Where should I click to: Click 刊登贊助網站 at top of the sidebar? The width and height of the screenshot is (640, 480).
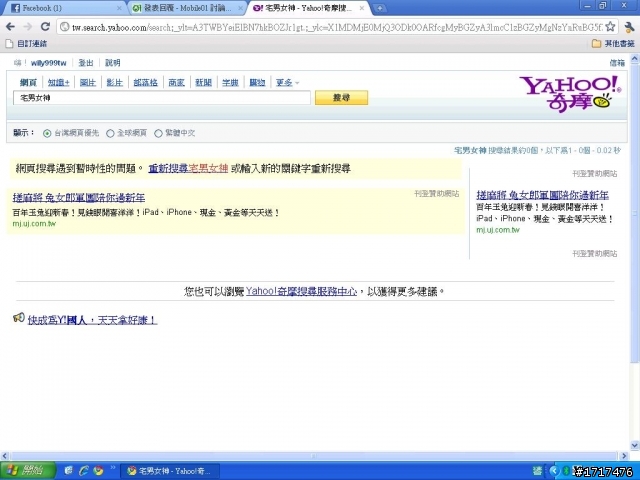(x=595, y=174)
